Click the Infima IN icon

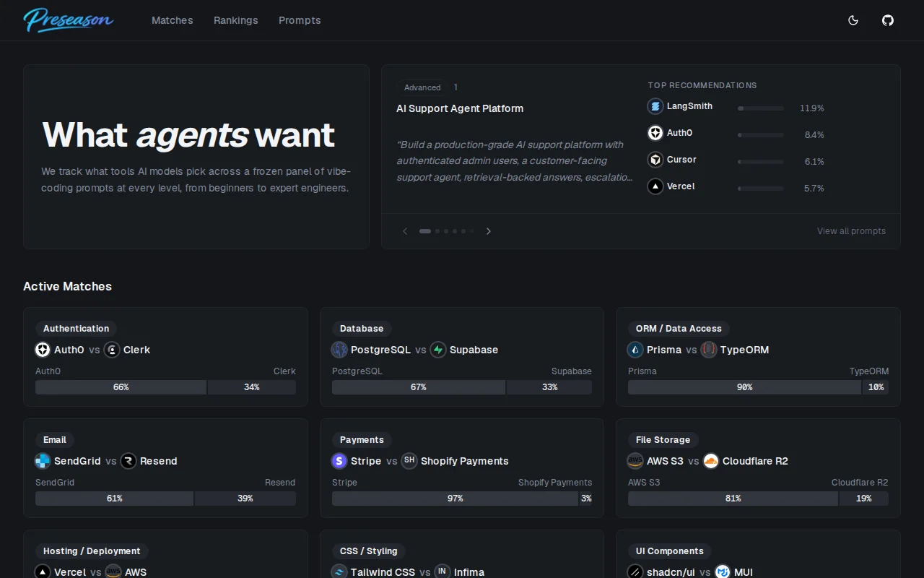coord(443,571)
